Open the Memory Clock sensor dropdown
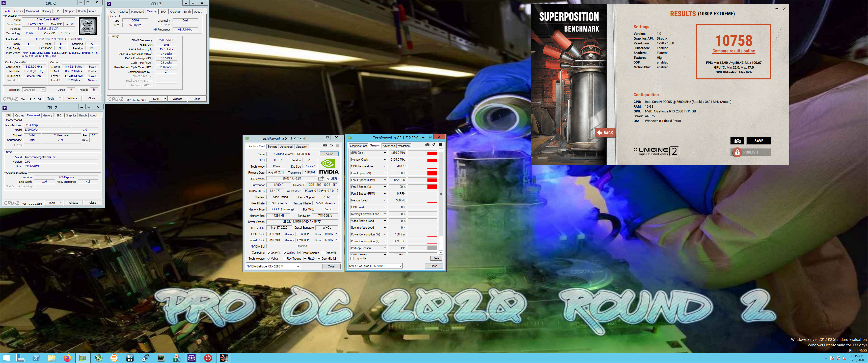This screenshot has width=868, height=363. click(385, 160)
